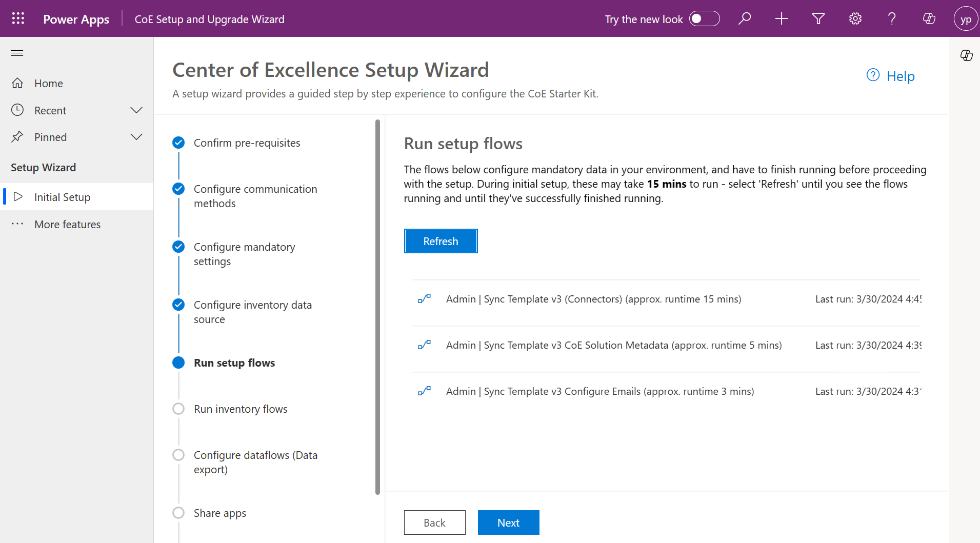Open the app launcher waffle icon
This screenshot has height=543, width=980.
click(x=18, y=19)
